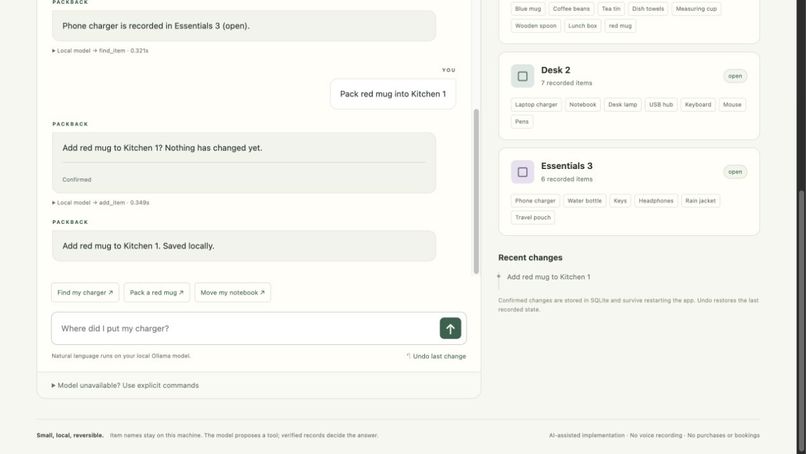The height and width of the screenshot is (454, 806).
Task: Select the Lunch box item tag
Action: click(x=582, y=26)
